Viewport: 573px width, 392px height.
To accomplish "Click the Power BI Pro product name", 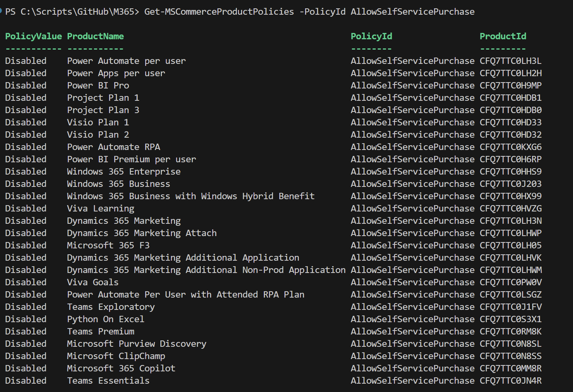I will tap(98, 86).
